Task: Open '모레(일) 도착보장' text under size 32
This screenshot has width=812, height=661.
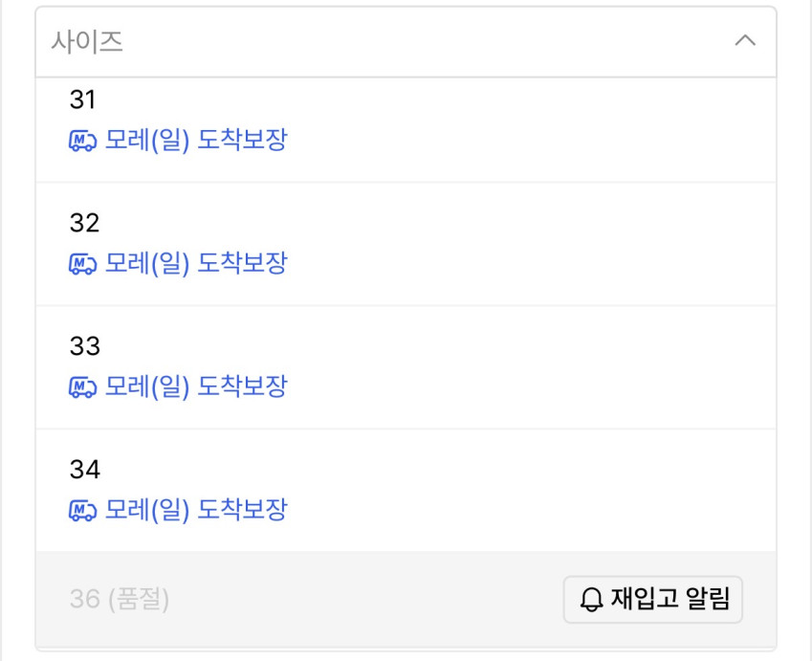Action: (x=196, y=263)
